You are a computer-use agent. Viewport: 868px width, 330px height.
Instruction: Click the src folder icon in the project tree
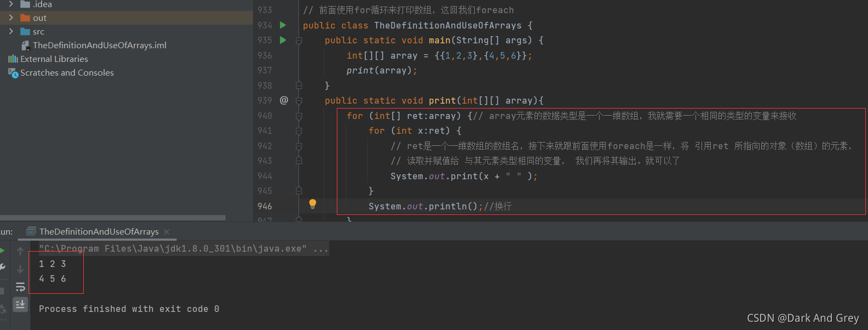click(25, 32)
